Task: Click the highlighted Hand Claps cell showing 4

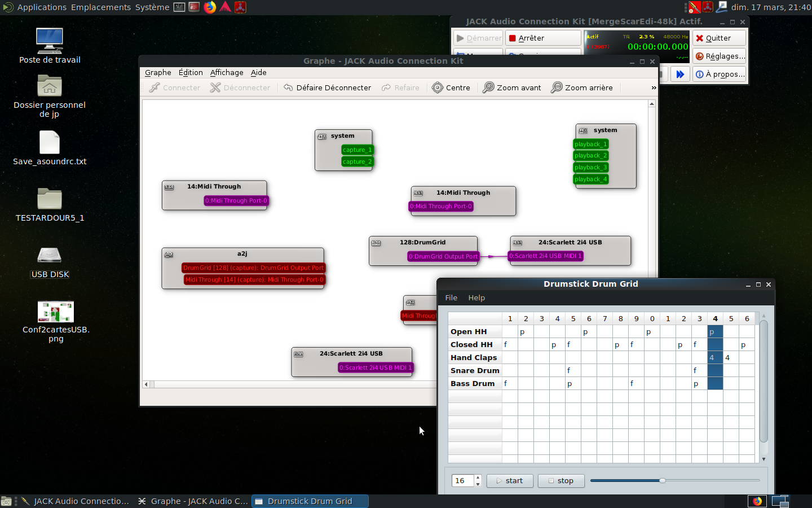Action: coord(715,357)
